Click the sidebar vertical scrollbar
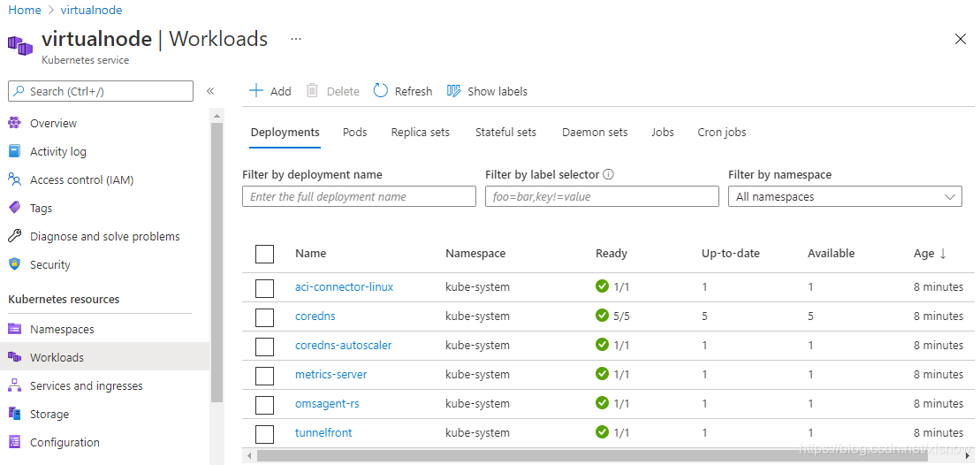 (217, 263)
